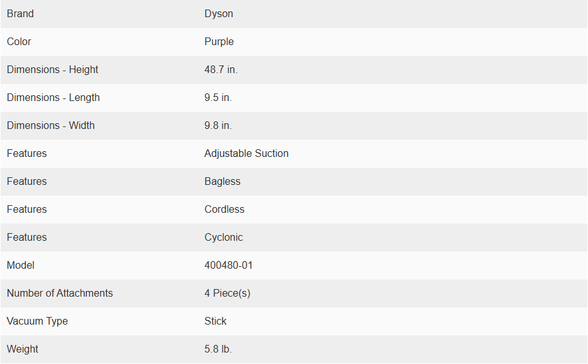
Task: Click the Dimensions - Height label
Action: tap(53, 70)
